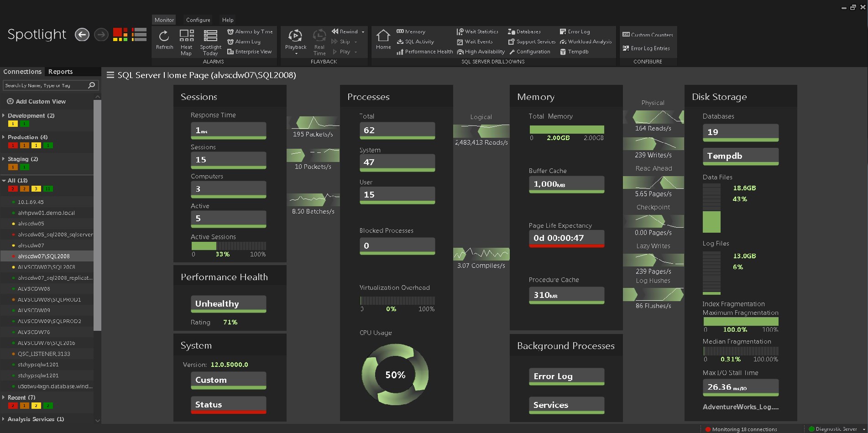The image size is (868, 433).
Task: Switch to the Reports tab
Action: click(x=60, y=72)
